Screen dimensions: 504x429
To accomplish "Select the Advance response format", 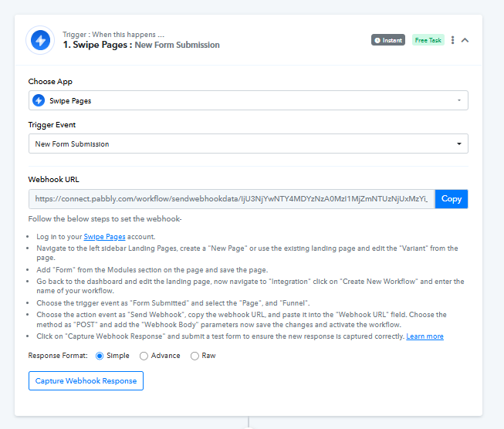I will tap(144, 356).
